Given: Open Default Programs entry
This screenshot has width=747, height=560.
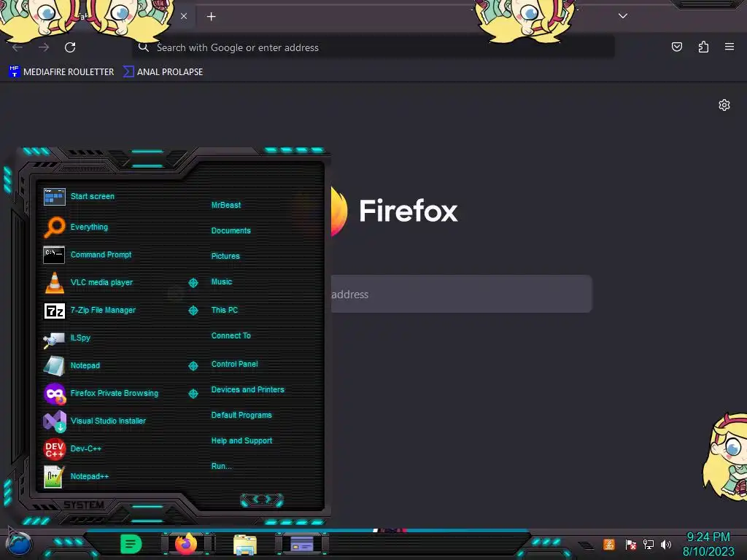Looking at the screenshot, I should coord(241,415).
